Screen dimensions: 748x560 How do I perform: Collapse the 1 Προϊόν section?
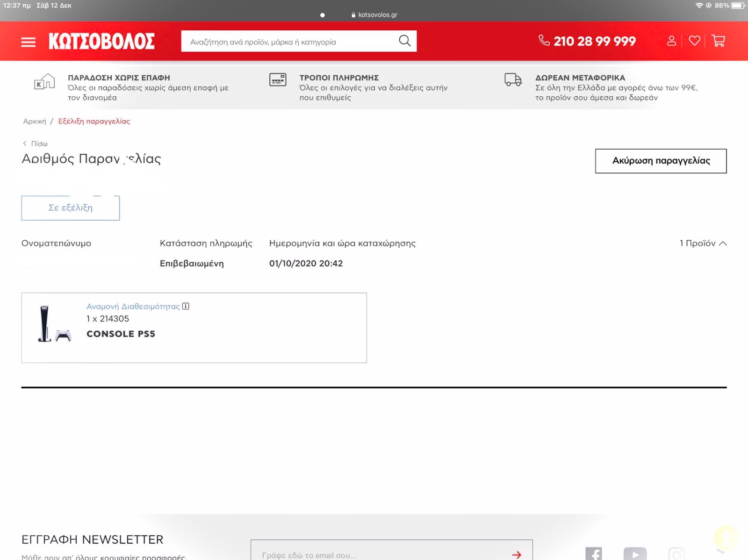point(703,243)
